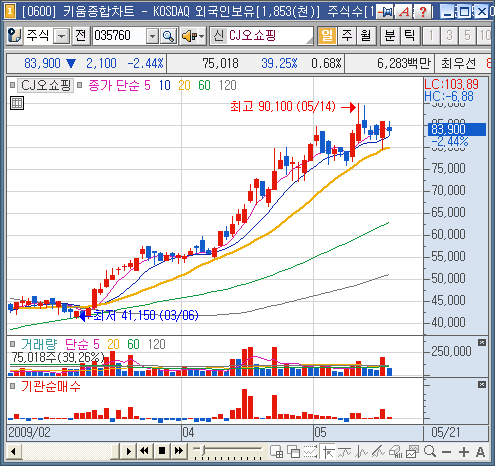The image size is (495, 466).
Task: Zoom out with the minus icon
Action: pyautogui.click(x=446, y=452)
